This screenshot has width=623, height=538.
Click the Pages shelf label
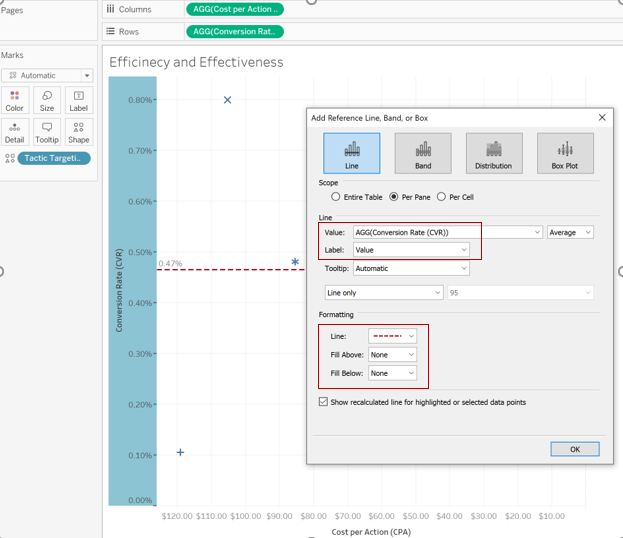coord(12,10)
